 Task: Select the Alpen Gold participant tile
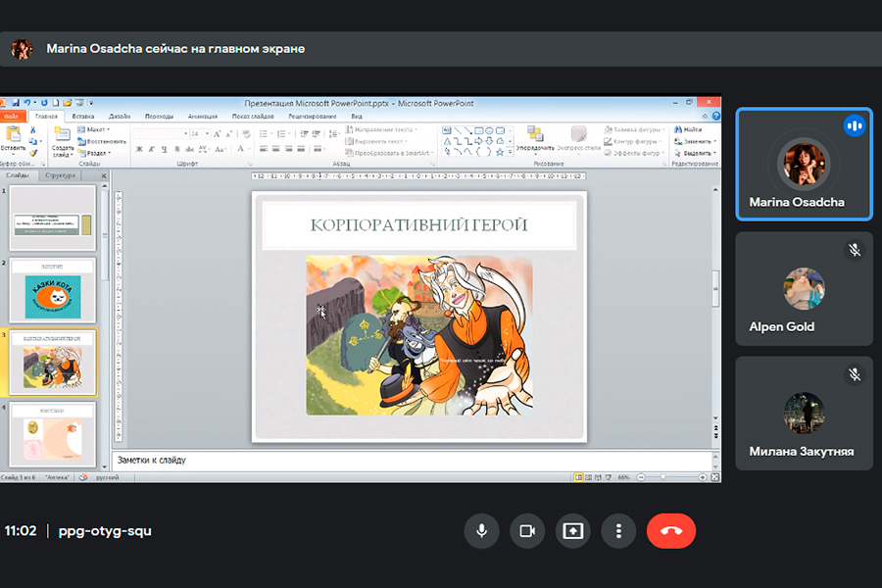pyautogui.click(x=804, y=289)
